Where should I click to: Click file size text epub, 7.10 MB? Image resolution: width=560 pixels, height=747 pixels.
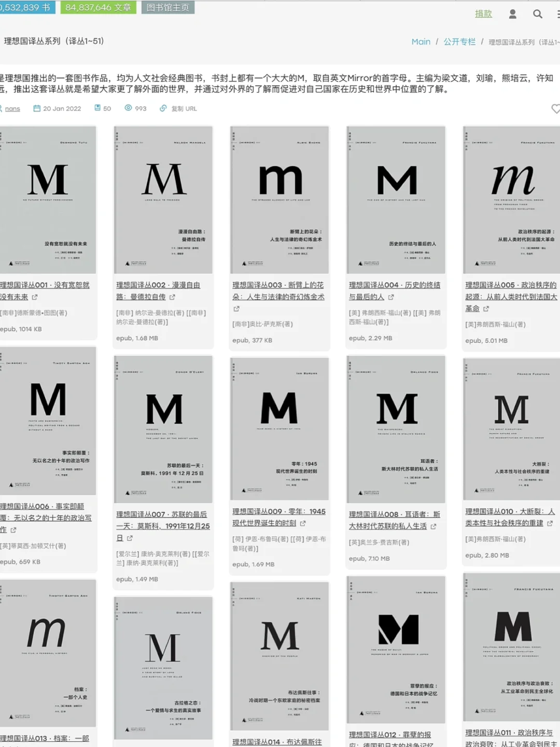(369, 559)
